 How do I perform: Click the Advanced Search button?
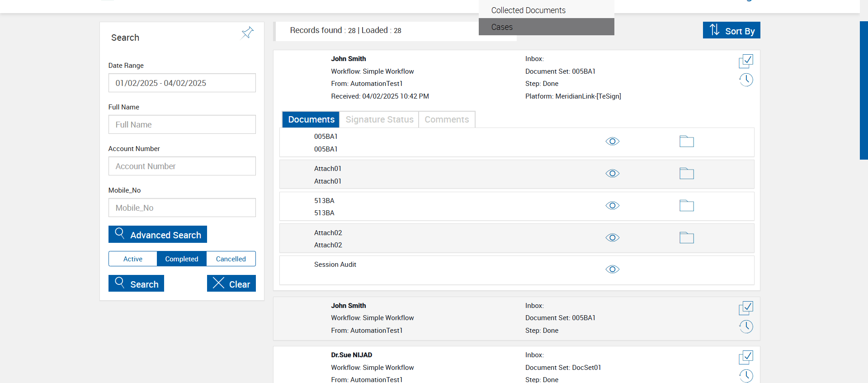(157, 235)
